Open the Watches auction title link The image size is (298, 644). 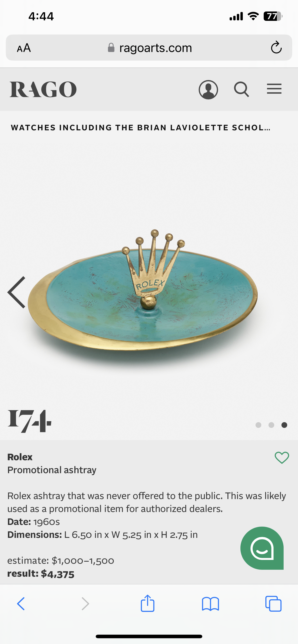[141, 128]
